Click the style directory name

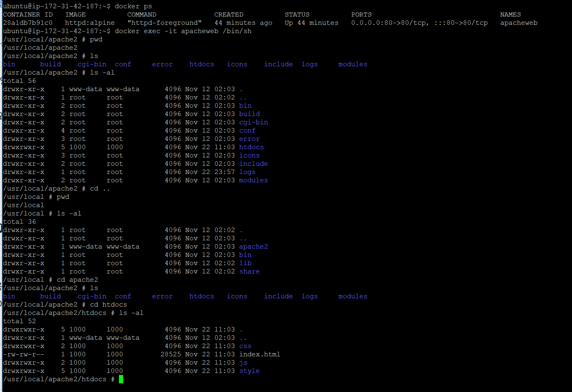pos(250,371)
